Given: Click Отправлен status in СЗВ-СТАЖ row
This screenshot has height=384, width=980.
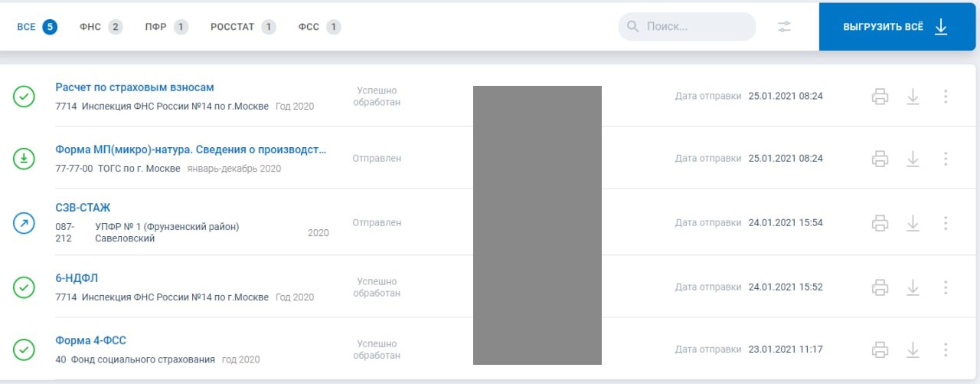Looking at the screenshot, I should coord(377,223).
